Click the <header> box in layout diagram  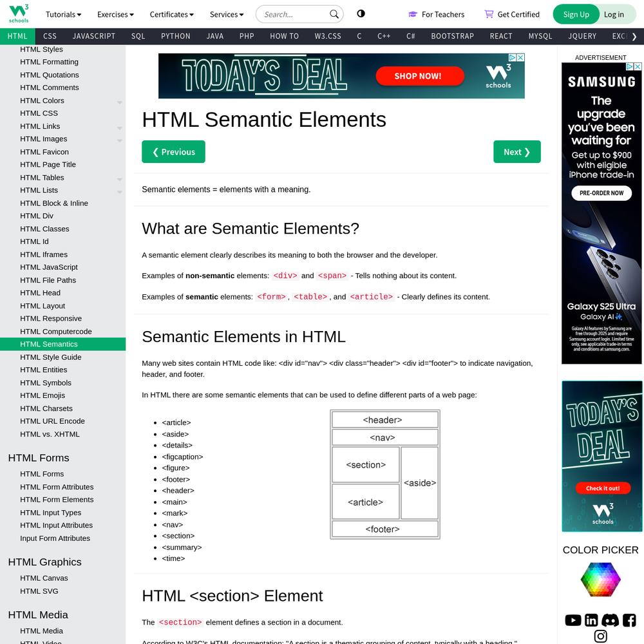click(x=385, y=420)
